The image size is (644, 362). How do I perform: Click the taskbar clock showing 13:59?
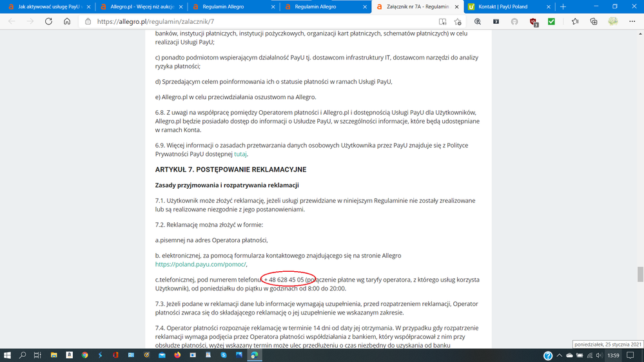[x=613, y=356]
